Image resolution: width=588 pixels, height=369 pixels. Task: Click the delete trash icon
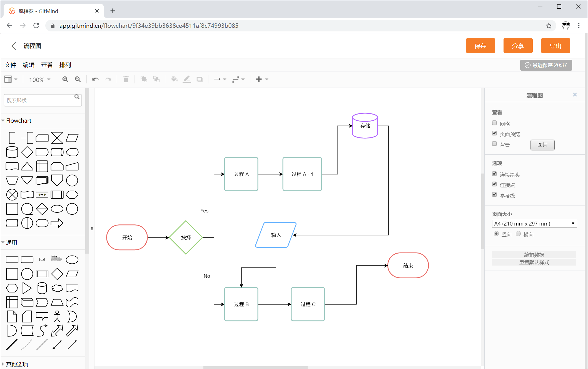pos(126,80)
